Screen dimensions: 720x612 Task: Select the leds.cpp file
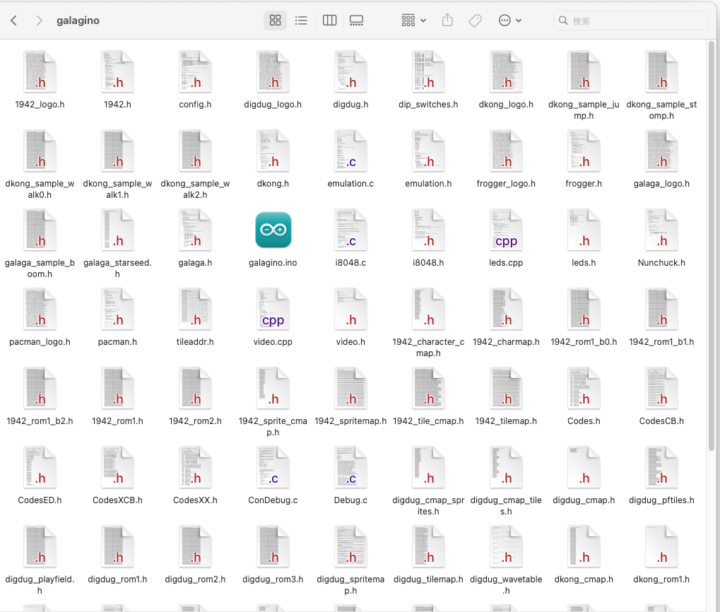(x=506, y=230)
